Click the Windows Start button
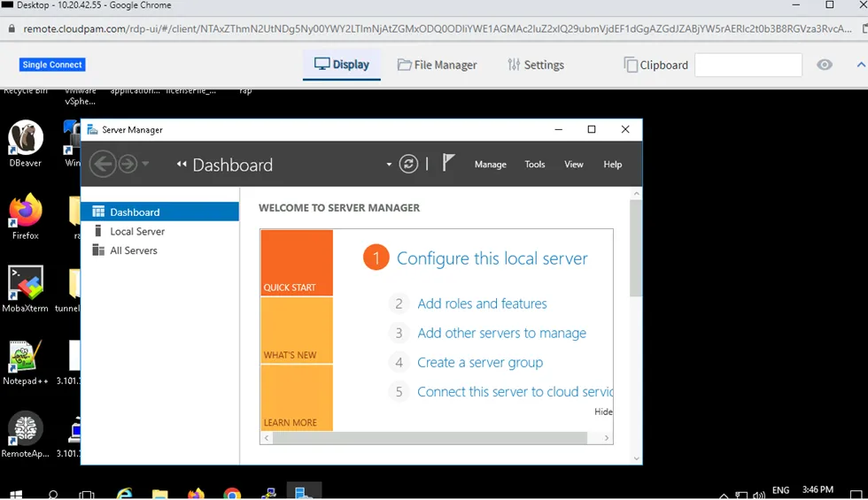Image resolution: width=868 pixels, height=500 pixels. (x=16, y=495)
